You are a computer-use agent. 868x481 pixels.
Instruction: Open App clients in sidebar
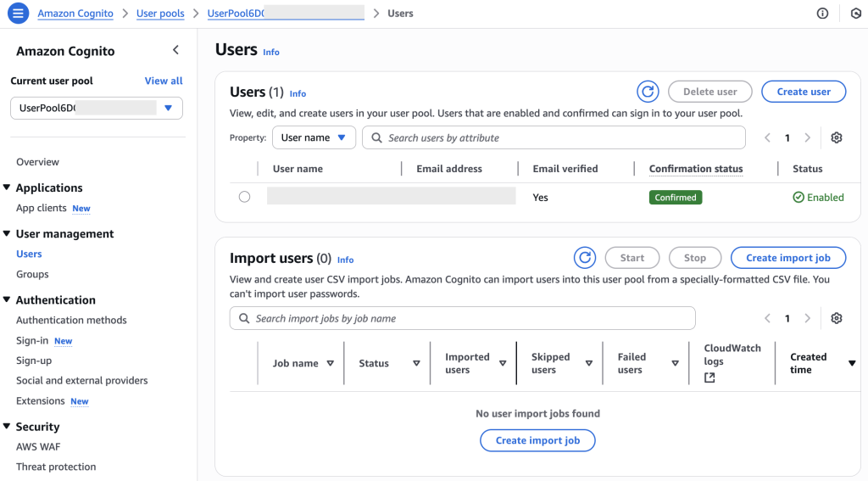click(x=41, y=208)
